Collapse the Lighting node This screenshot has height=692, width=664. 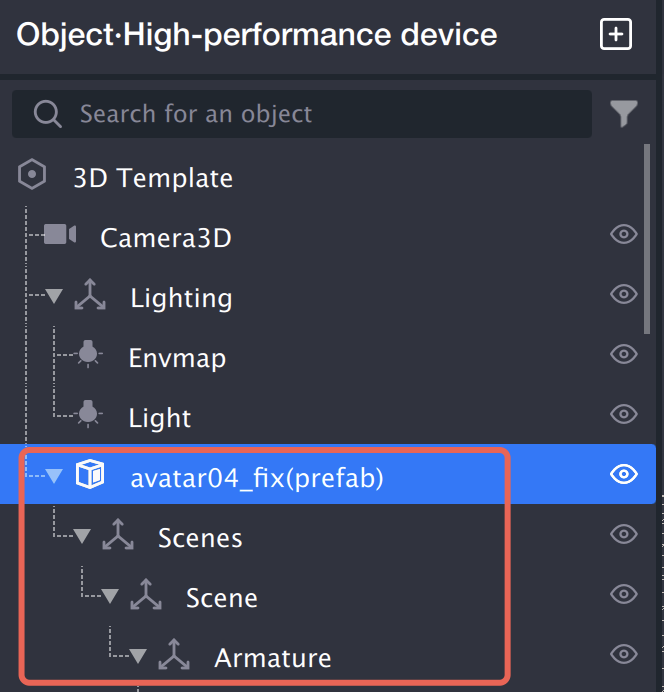(55, 297)
